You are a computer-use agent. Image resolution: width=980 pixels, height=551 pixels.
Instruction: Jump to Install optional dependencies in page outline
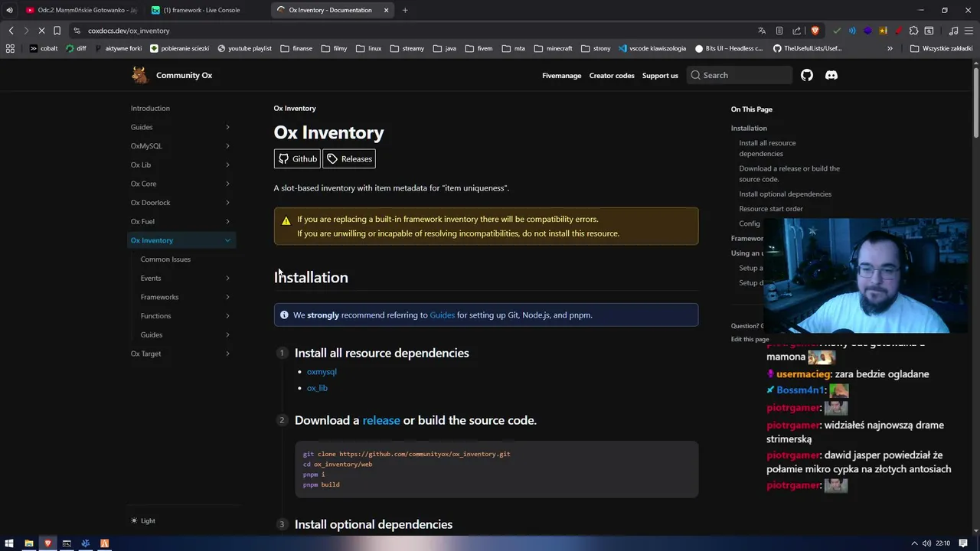point(785,194)
